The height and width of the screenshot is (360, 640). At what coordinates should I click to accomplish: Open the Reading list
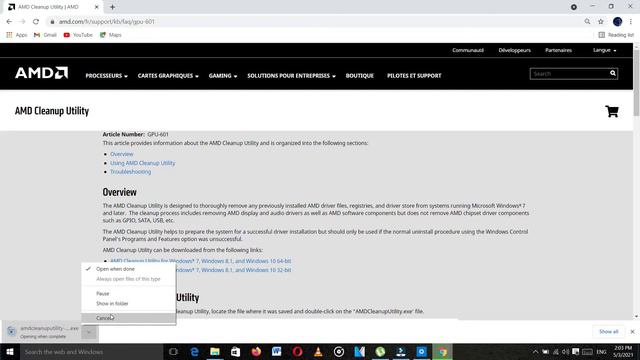point(616,35)
